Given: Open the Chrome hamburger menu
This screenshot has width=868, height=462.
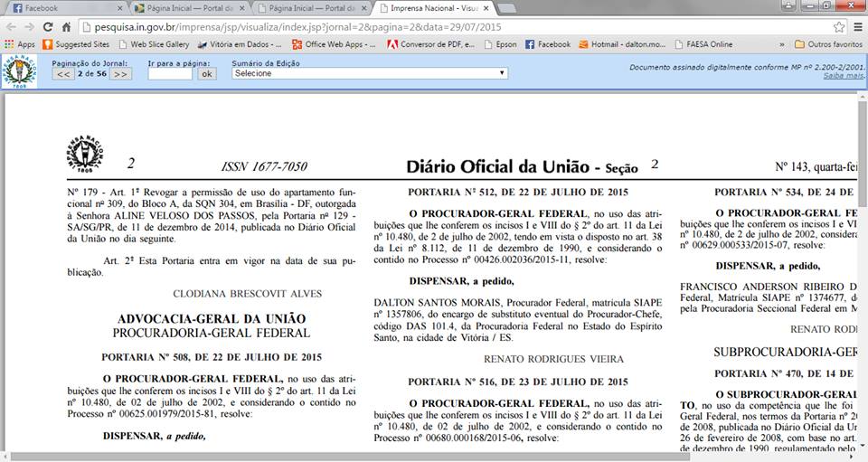Looking at the screenshot, I should click(857, 26).
